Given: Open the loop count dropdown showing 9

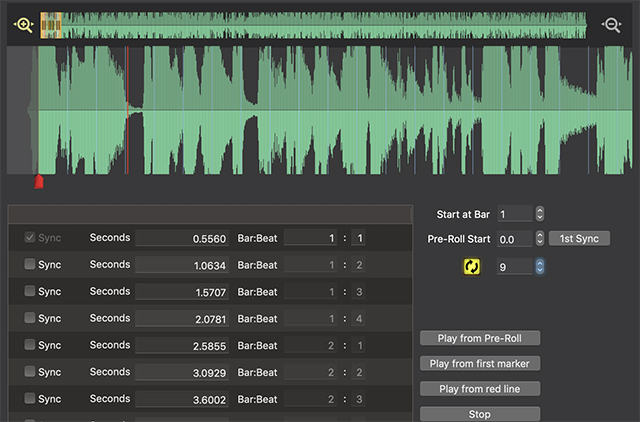Looking at the screenshot, I should pos(540,267).
